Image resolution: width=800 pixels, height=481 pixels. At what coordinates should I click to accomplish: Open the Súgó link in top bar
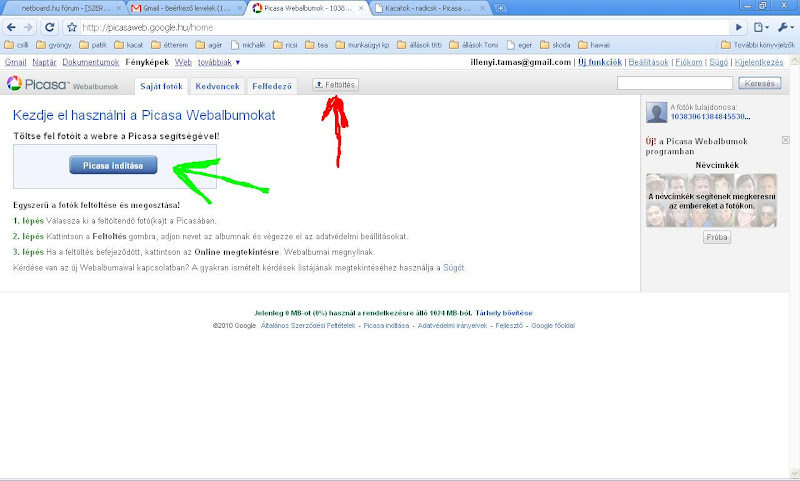718,62
